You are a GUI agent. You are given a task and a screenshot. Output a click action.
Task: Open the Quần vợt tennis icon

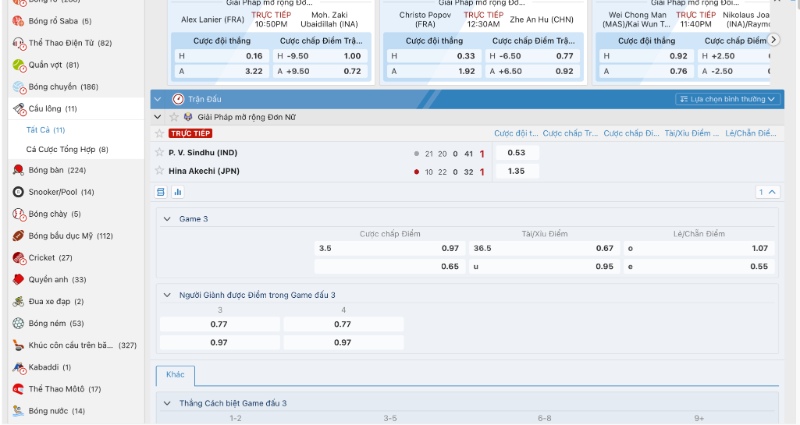(18, 65)
